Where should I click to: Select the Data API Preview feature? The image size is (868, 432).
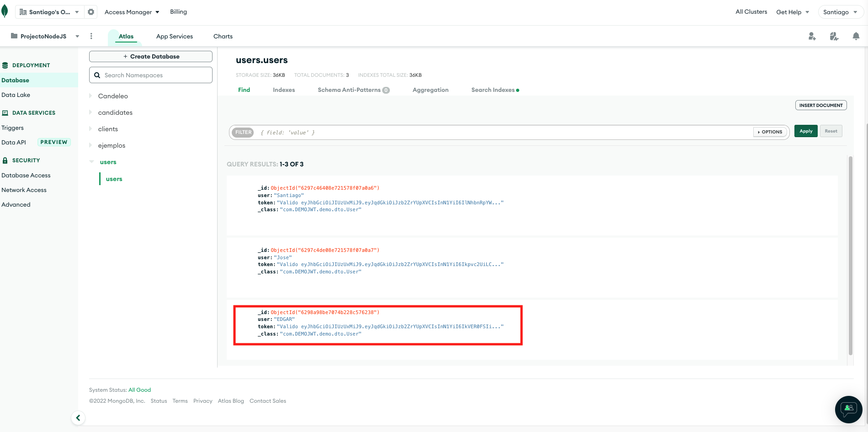14,142
